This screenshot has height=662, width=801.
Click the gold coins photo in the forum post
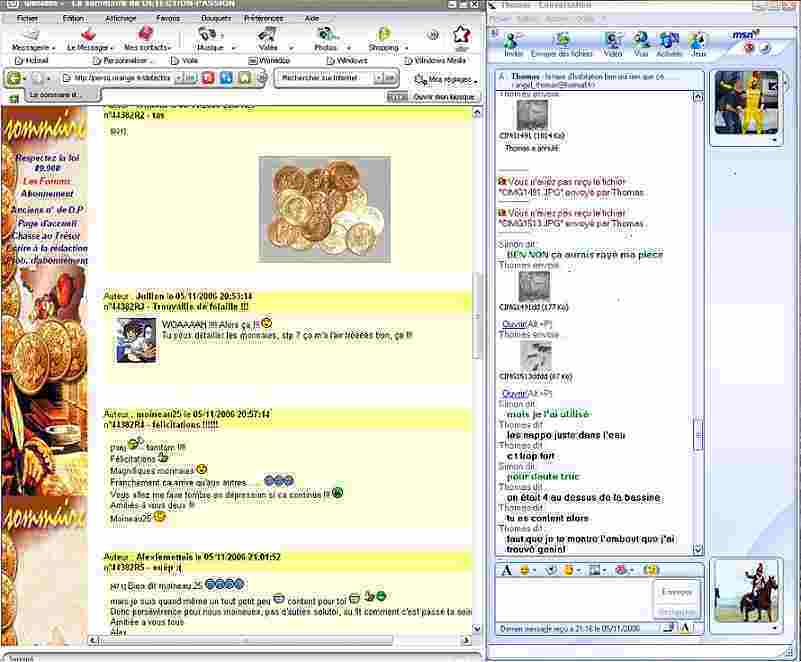325,209
